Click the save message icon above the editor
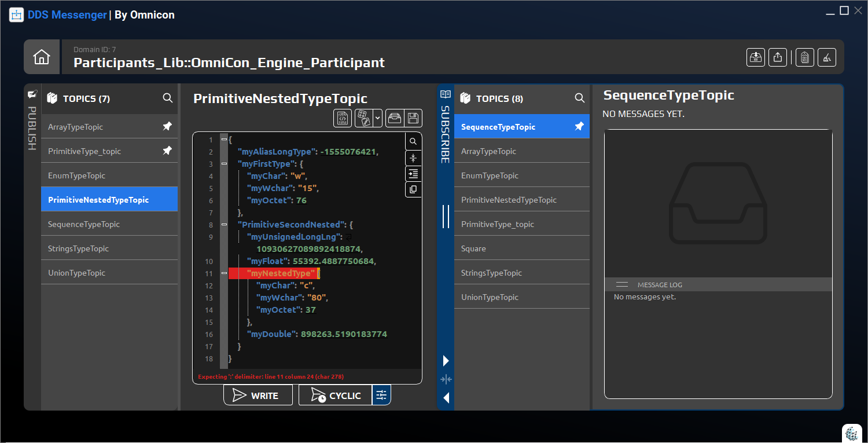 pyautogui.click(x=413, y=118)
